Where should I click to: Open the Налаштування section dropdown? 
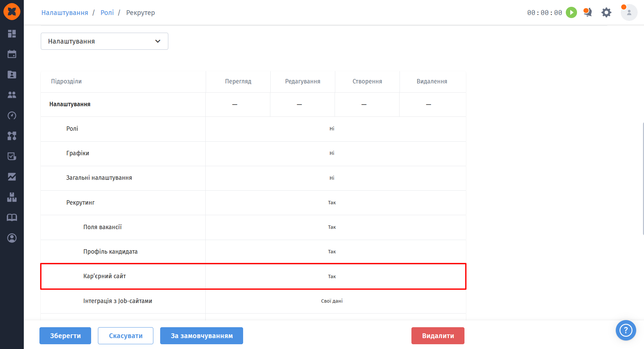pyautogui.click(x=104, y=41)
